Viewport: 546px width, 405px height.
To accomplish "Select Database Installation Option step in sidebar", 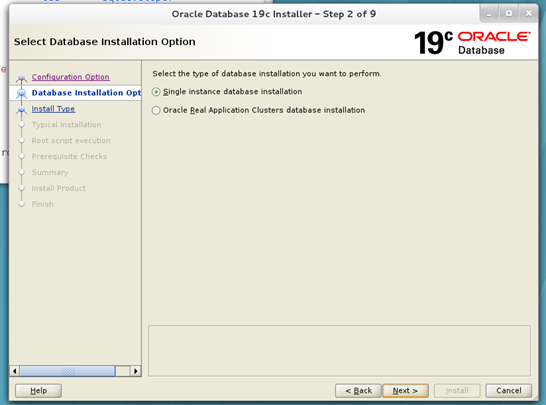I will [86, 93].
